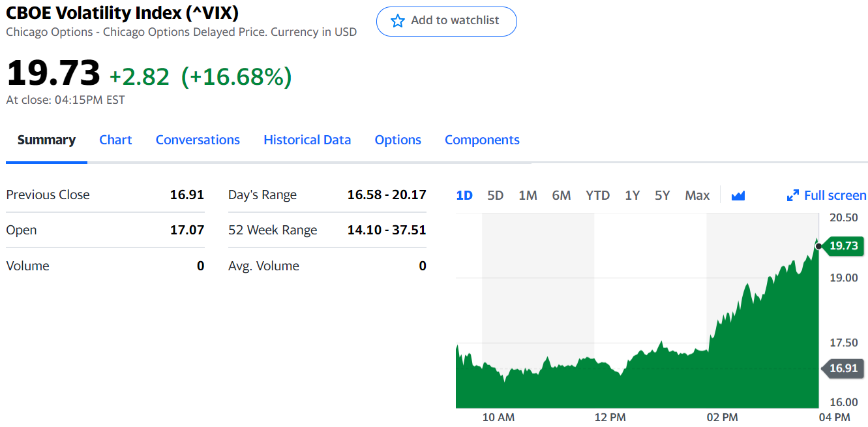
Task: Click the 52 Week Range label
Action: pyautogui.click(x=273, y=230)
